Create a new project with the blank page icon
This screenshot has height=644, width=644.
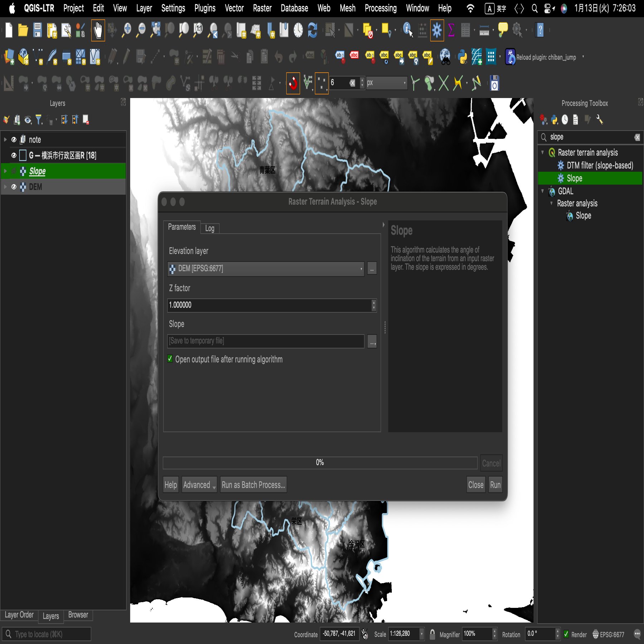pyautogui.click(x=9, y=30)
